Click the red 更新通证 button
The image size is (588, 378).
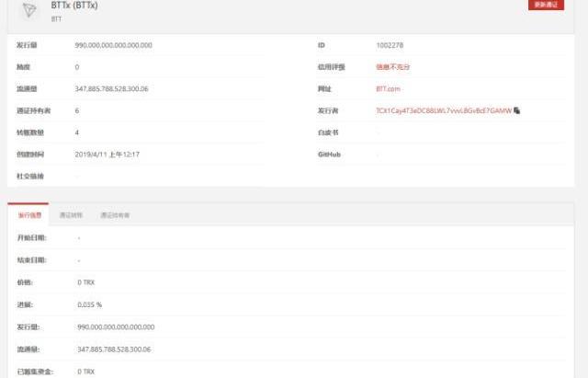point(546,5)
